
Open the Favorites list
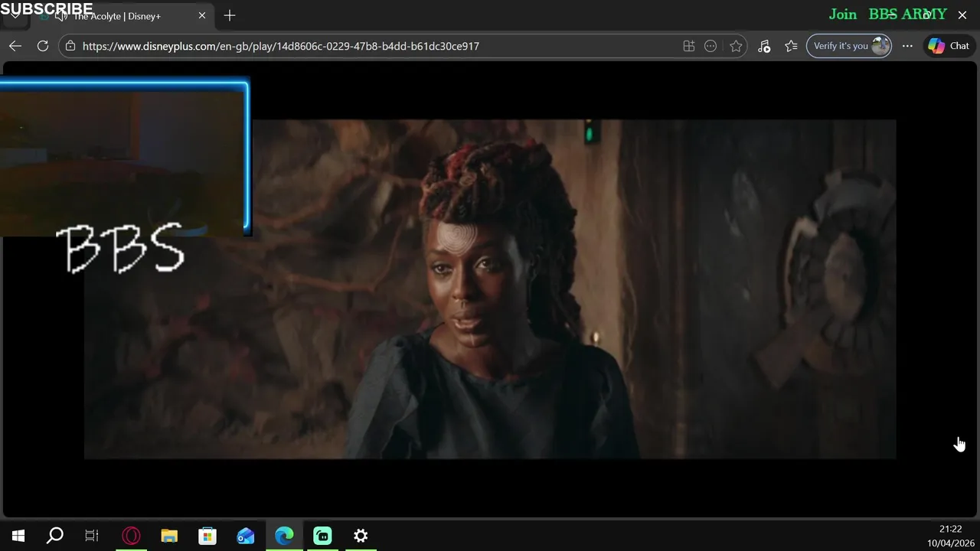point(791,46)
